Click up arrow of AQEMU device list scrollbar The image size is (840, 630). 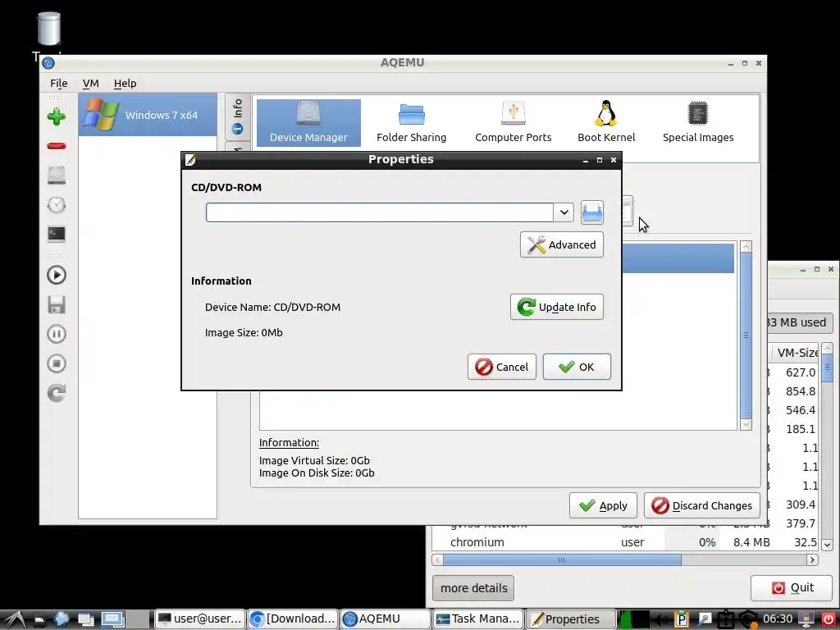click(x=746, y=246)
